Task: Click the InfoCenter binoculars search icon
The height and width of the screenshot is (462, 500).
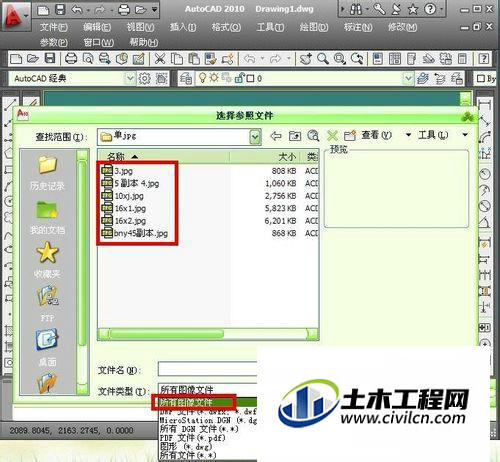Action: 356,10
